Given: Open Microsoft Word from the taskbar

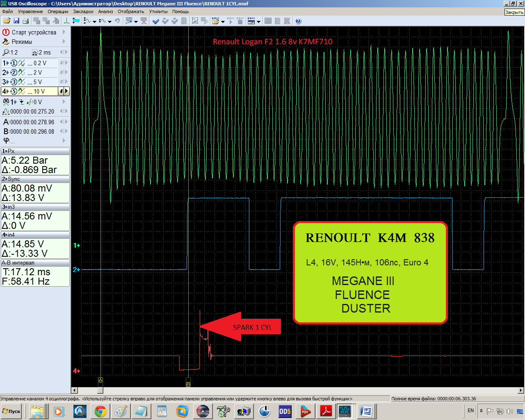Looking at the screenshot, I should pyautogui.click(x=365, y=411).
